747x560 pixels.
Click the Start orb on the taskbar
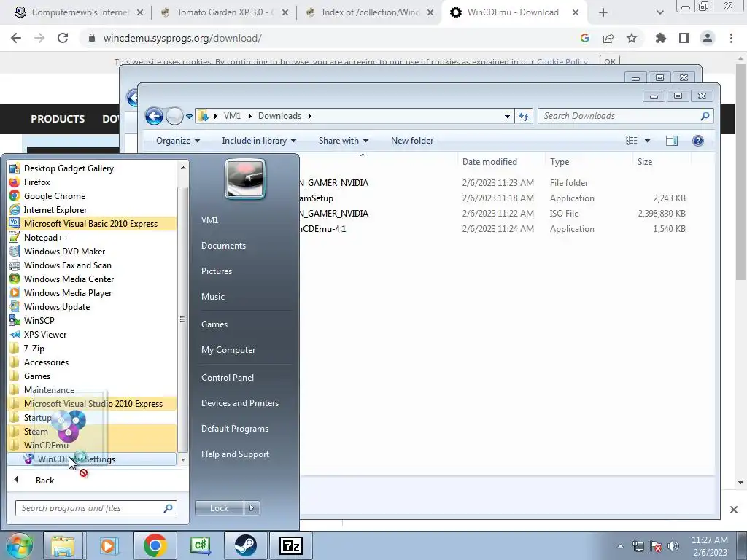point(19,545)
